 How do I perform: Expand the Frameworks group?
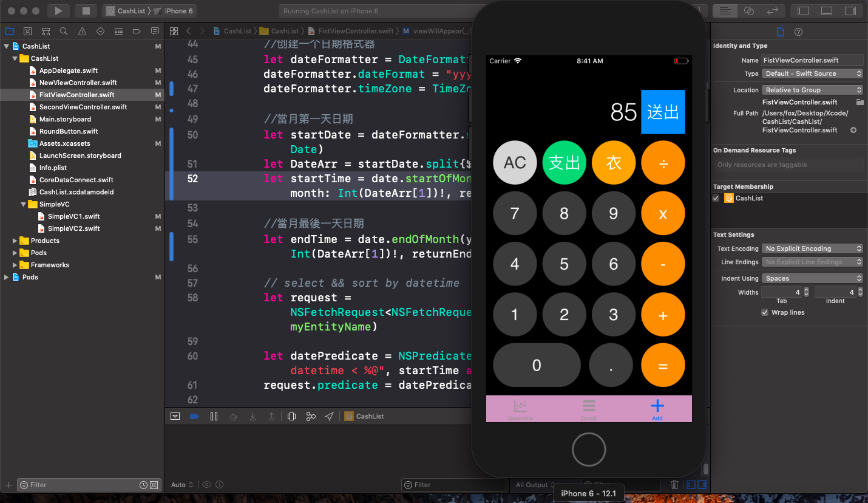(x=15, y=265)
